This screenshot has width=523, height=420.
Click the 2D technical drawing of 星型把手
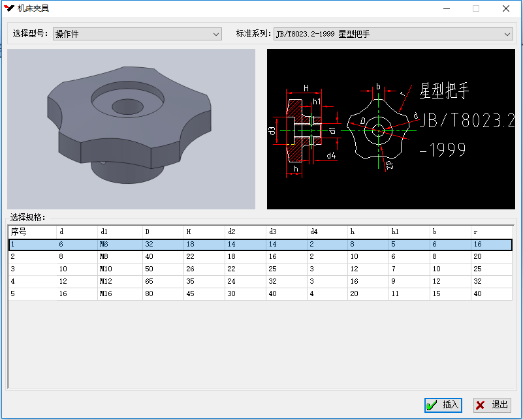click(x=390, y=129)
